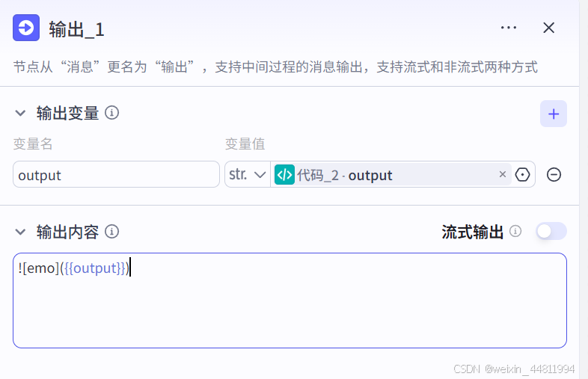The image size is (588, 379).
Task: Click the 输出_1 node title
Action: pos(76,29)
